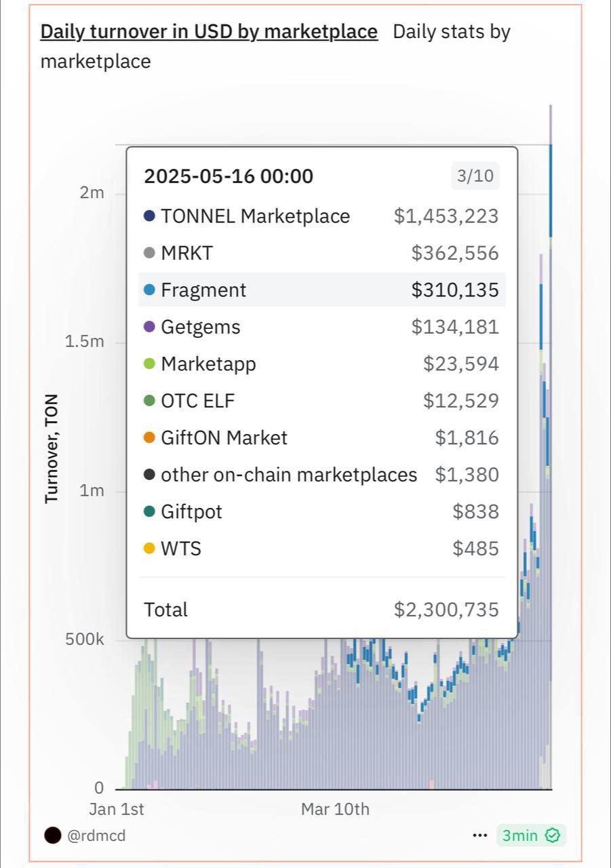Click the $1,816 GiftON Market value
Screen dimensions: 611x868
pyautogui.click(x=467, y=438)
